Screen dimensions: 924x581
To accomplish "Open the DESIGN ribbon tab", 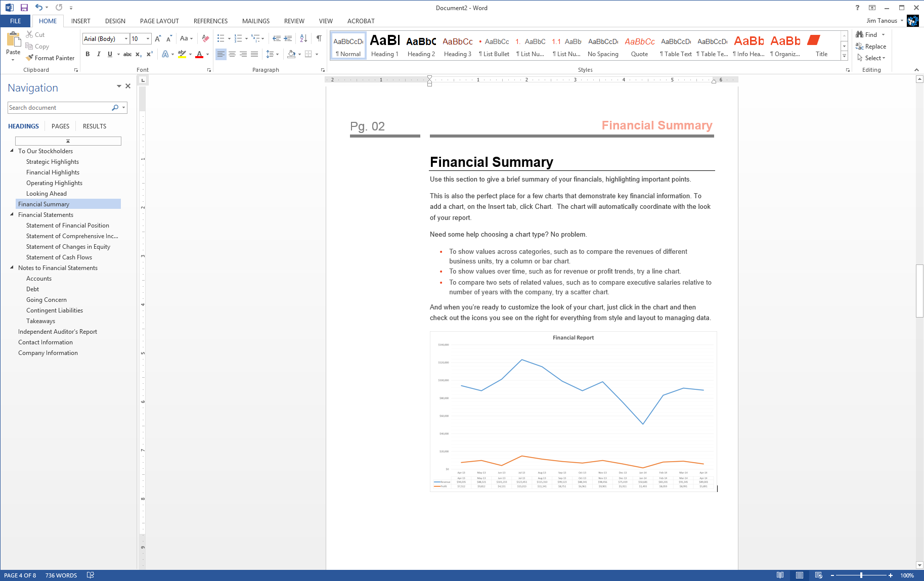I will (115, 21).
